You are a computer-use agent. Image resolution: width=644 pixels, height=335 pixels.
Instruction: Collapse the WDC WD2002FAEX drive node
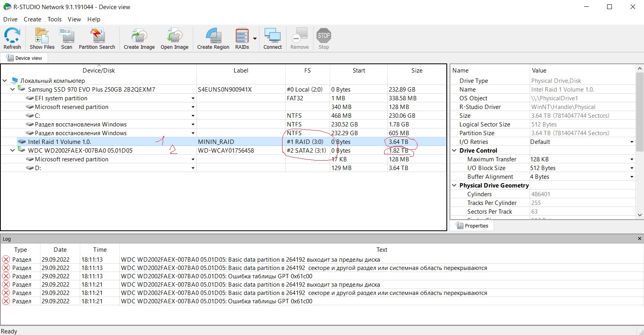pyautogui.click(x=12, y=150)
